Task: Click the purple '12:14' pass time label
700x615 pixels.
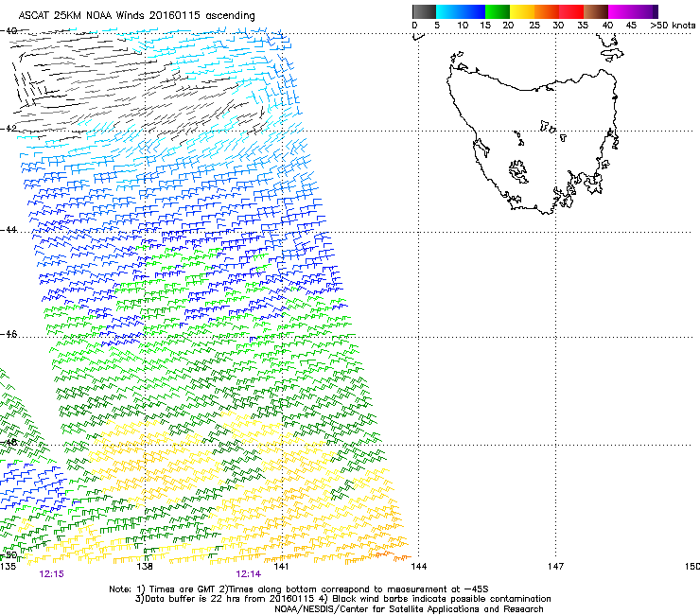Action: (248, 574)
